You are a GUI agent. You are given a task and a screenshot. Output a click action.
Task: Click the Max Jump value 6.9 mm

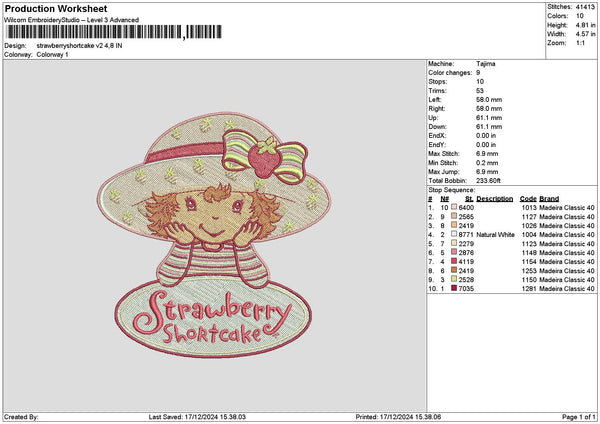click(x=487, y=171)
